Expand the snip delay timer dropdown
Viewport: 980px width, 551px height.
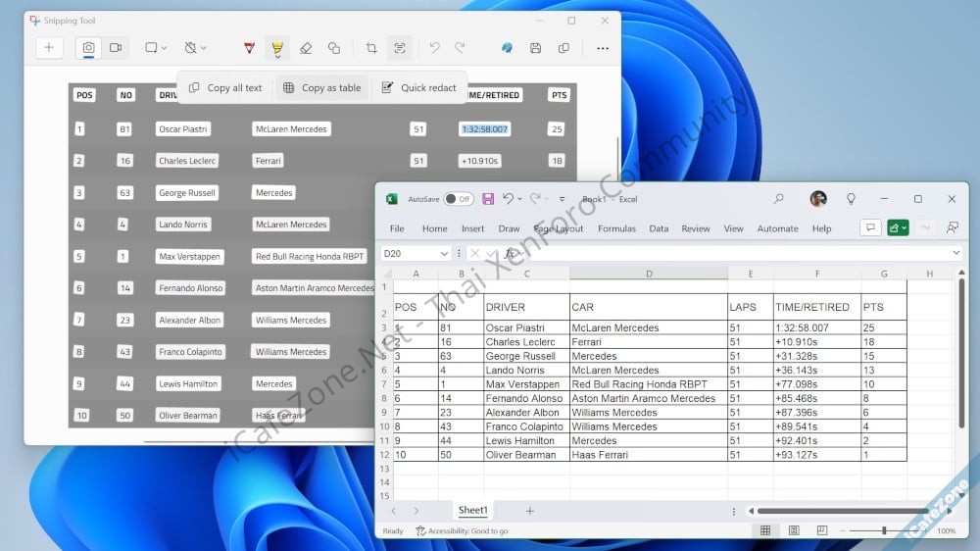[196, 48]
